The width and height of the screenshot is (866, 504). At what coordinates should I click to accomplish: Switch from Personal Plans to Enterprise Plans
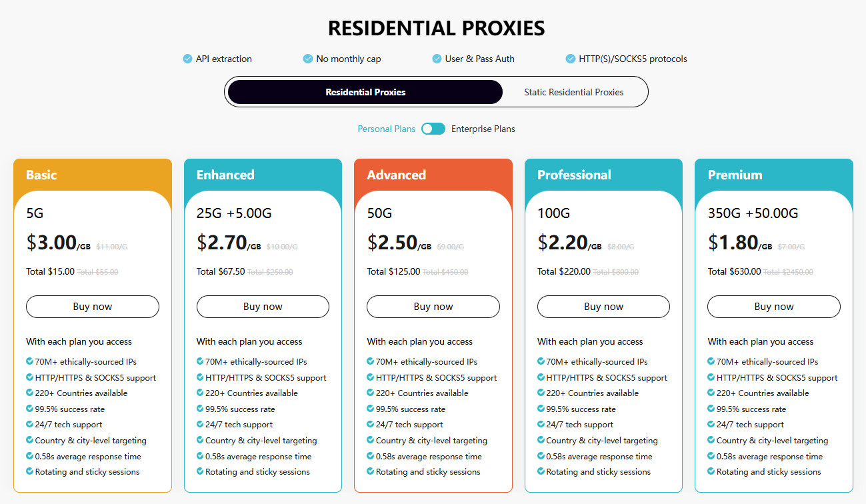pyautogui.click(x=433, y=128)
